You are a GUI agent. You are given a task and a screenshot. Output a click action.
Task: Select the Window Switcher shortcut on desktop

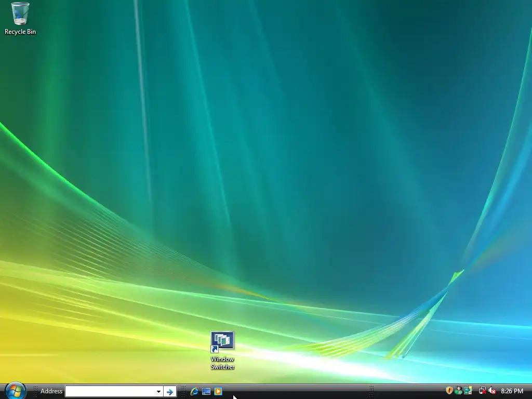(x=222, y=351)
